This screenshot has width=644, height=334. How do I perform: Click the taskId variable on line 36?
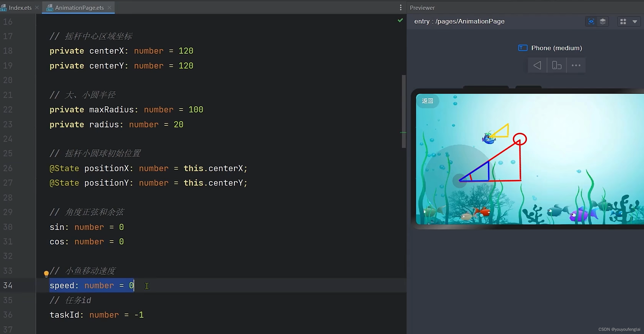pos(64,315)
